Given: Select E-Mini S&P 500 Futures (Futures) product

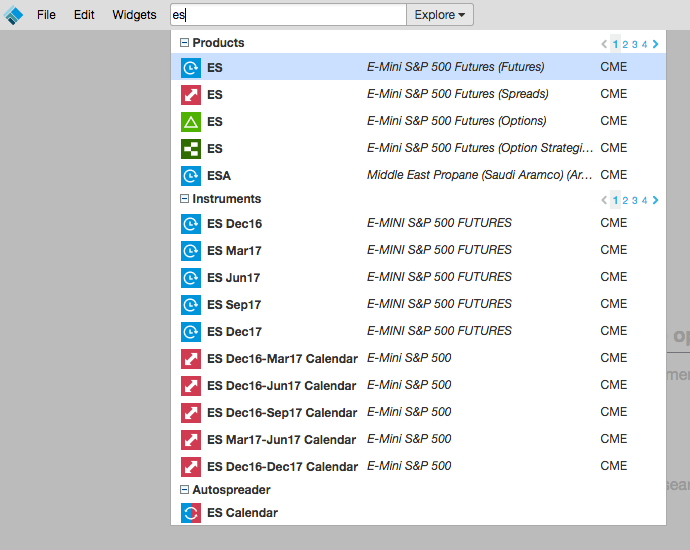Looking at the screenshot, I should coord(418,67).
